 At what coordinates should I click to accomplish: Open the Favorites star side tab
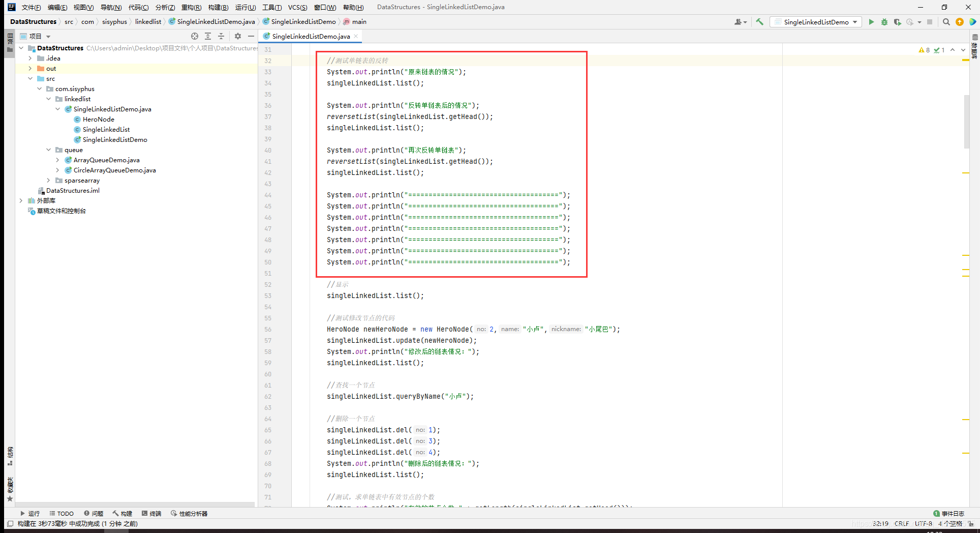(10, 489)
